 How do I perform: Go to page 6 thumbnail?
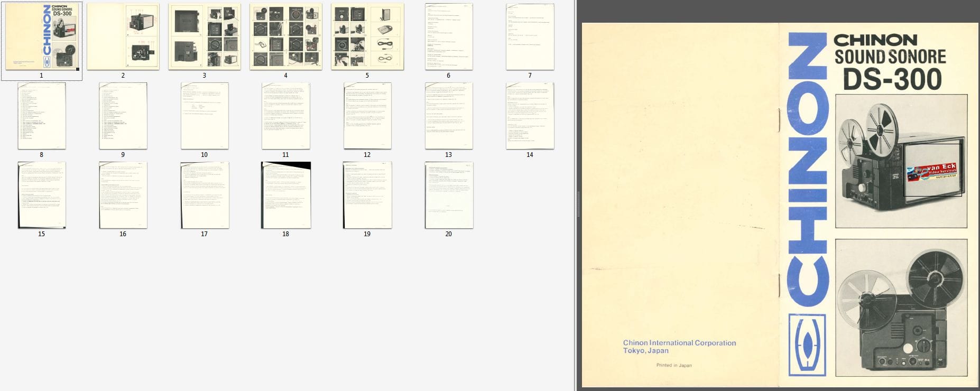coord(448,36)
